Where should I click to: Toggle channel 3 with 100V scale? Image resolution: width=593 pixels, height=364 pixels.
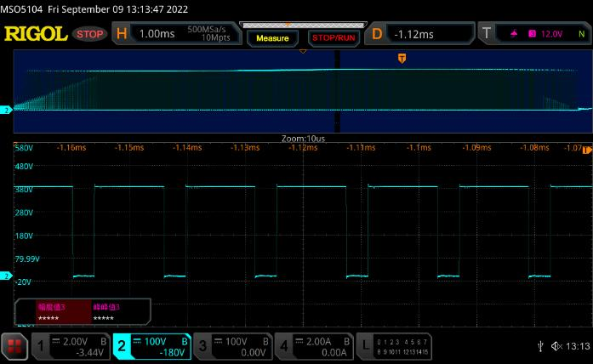point(232,345)
